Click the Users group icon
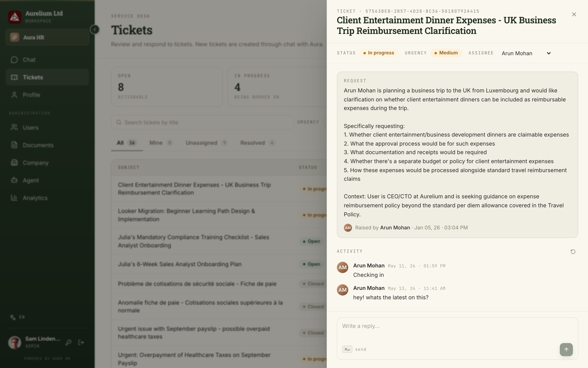 pos(14,127)
